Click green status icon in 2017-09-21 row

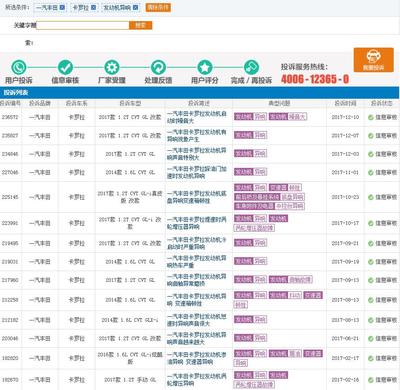tap(370, 244)
